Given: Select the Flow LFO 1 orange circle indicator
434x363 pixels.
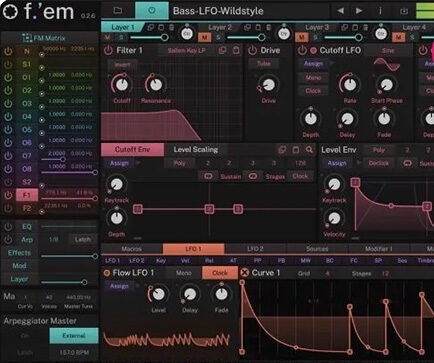Looking at the screenshot, I should point(107,273).
